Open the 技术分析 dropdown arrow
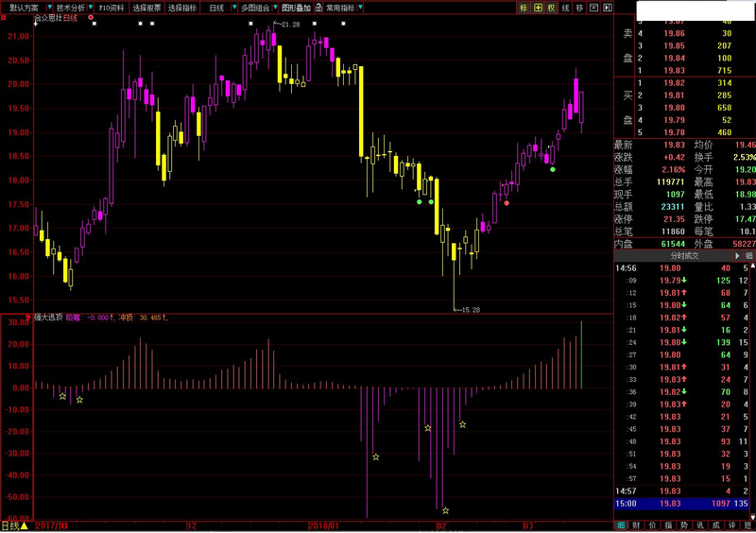Image resolution: width=756 pixels, height=533 pixels. tap(90, 8)
